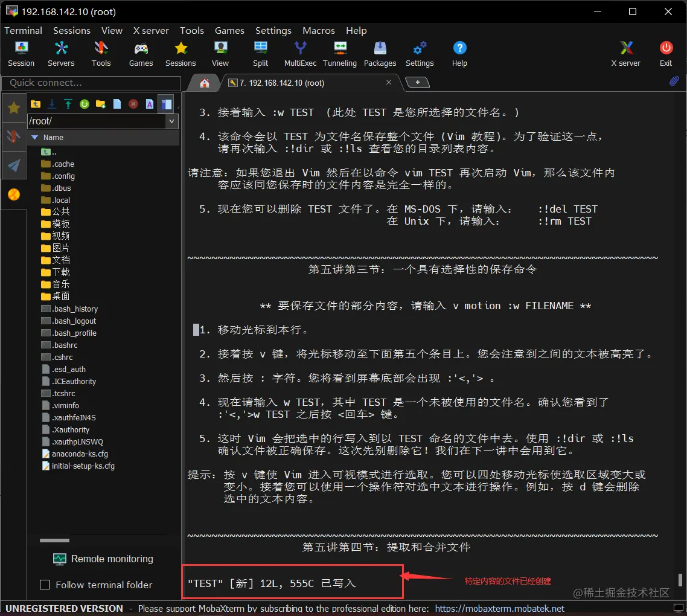
Task: Click the red delete icon in SFTP toolbar
Action: (133, 104)
